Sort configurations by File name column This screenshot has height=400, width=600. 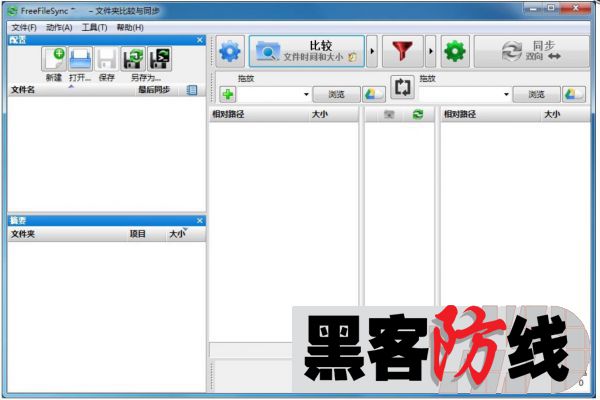(x=70, y=90)
